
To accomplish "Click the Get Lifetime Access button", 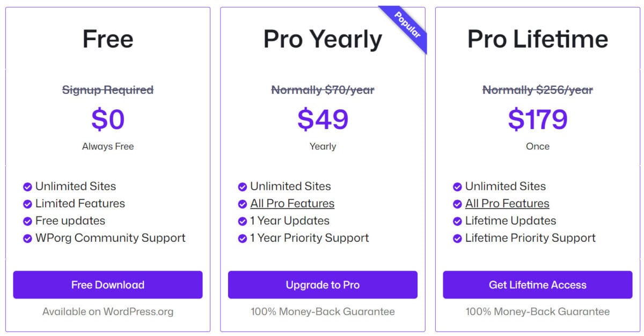I will pyautogui.click(x=538, y=285).
